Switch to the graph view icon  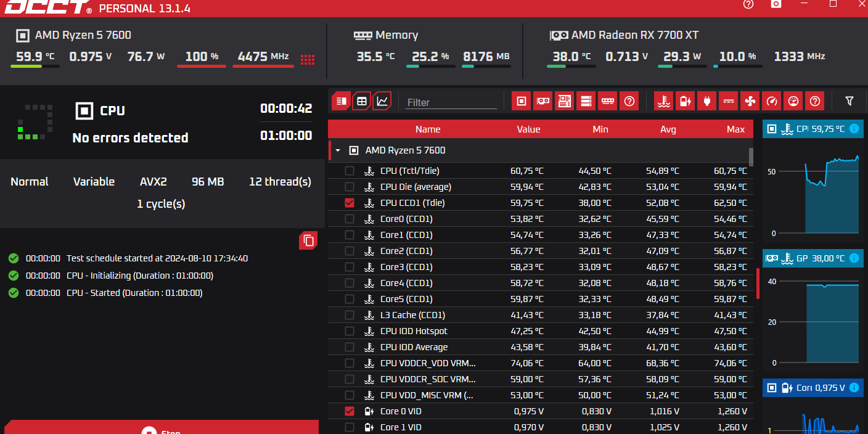[x=382, y=101]
